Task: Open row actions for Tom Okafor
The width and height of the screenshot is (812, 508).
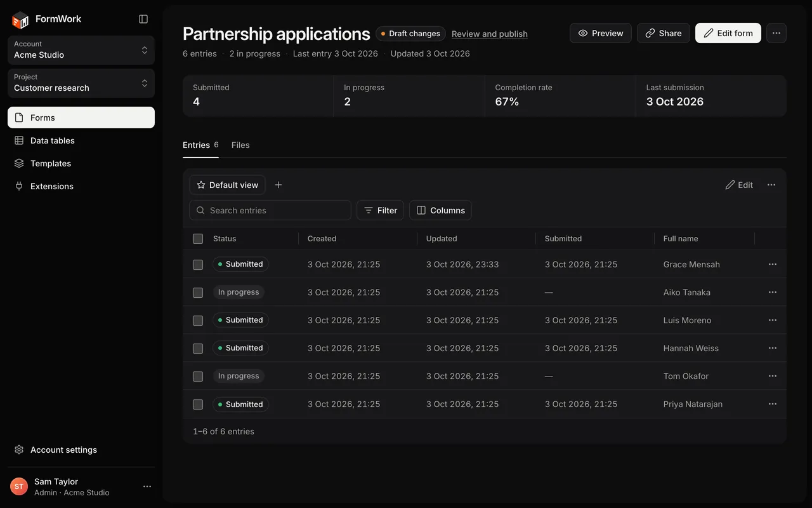Action: [773, 376]
